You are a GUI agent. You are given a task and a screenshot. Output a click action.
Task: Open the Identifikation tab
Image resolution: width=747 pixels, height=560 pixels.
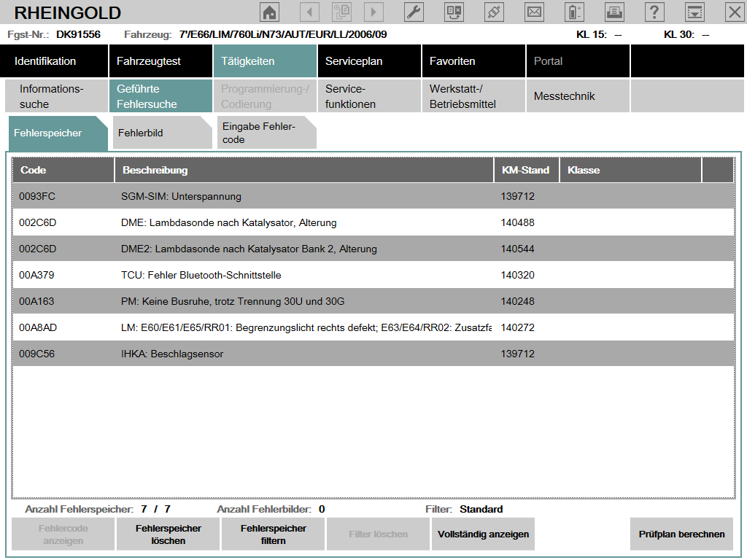(54, 61)
